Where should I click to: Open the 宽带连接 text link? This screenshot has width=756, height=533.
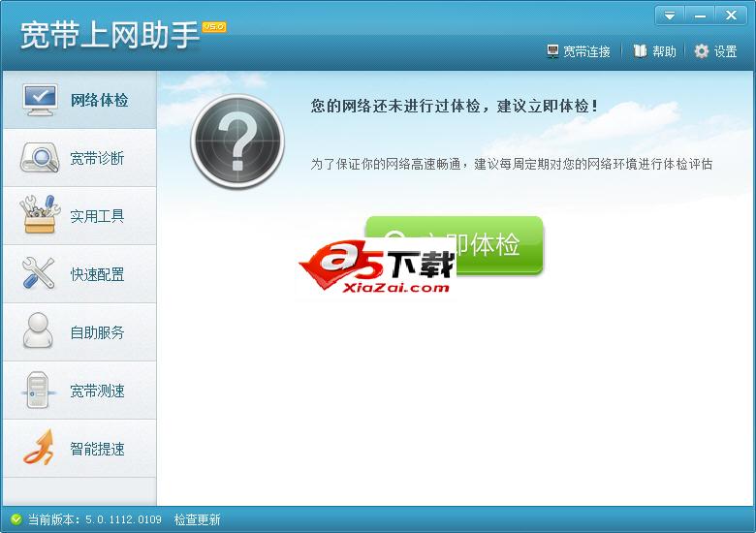[x=586, y=51]
